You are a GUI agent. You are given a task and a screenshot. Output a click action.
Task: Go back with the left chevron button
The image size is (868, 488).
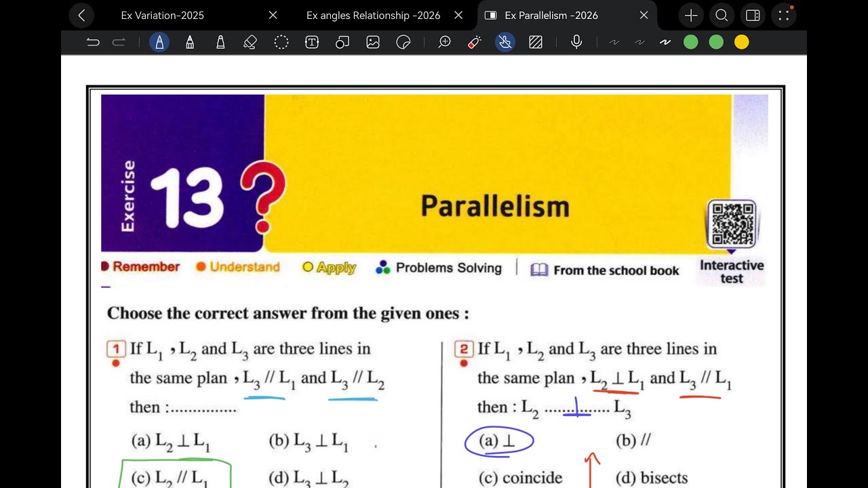(81, 15)
